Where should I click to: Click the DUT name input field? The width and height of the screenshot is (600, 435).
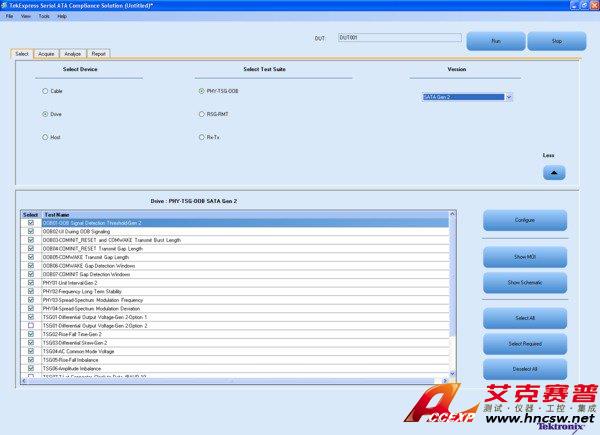coord(398,38)
